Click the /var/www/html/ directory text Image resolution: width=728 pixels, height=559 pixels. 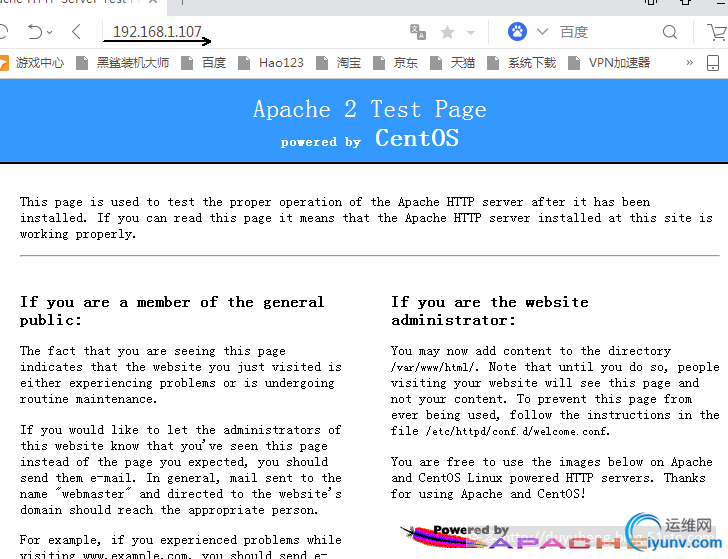point(434,367)
